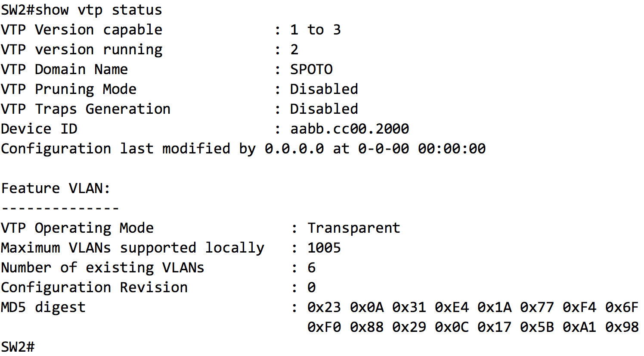Image resolution: width=644 pixels, height=356 pixels.
Task: Click the number of existing VLANs value 6
Action: pyautogui.click(x=311, y=268)
